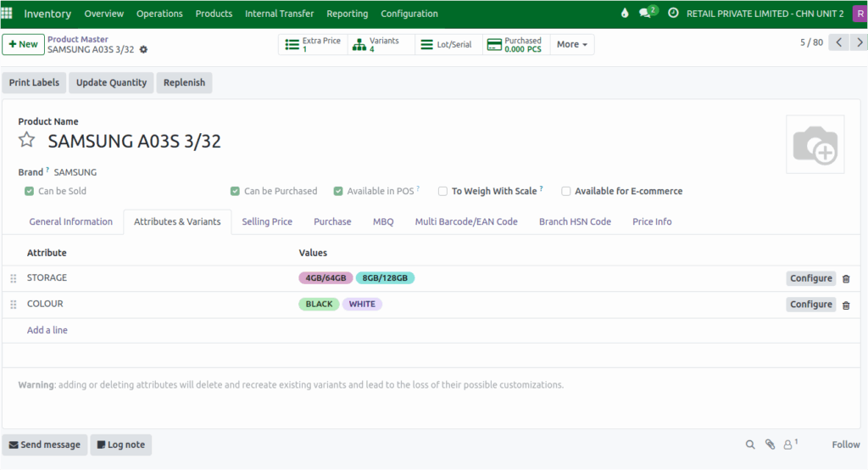Click the Brand SAMSUNG field

point(75,172)
